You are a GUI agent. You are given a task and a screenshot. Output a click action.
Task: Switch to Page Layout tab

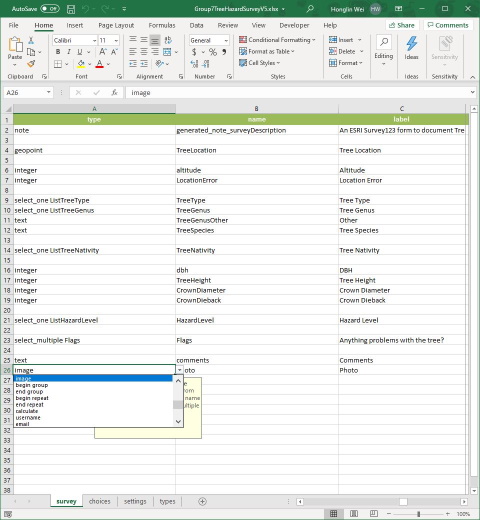116,25
